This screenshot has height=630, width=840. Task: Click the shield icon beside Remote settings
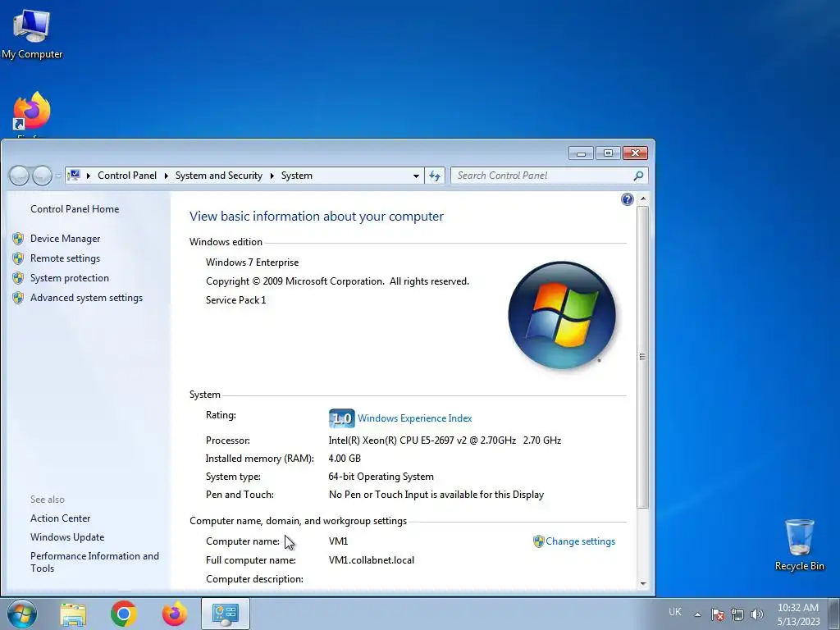pyautogui.click(x=18, y=258)
